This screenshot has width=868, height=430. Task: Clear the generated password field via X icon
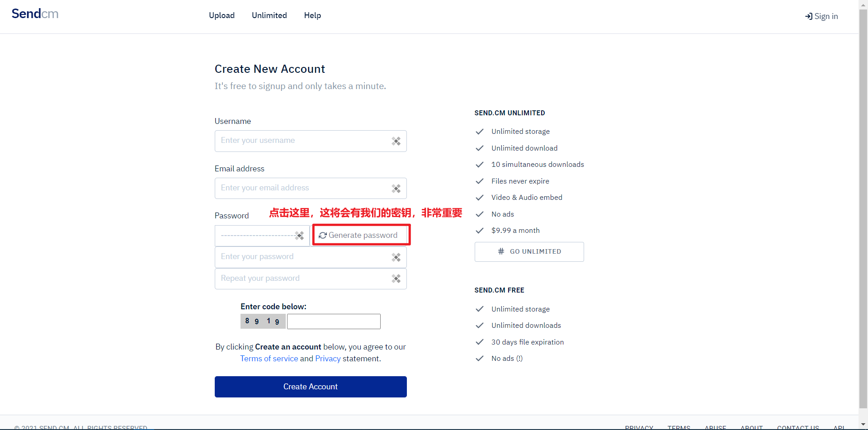click(x=300, y=236)
